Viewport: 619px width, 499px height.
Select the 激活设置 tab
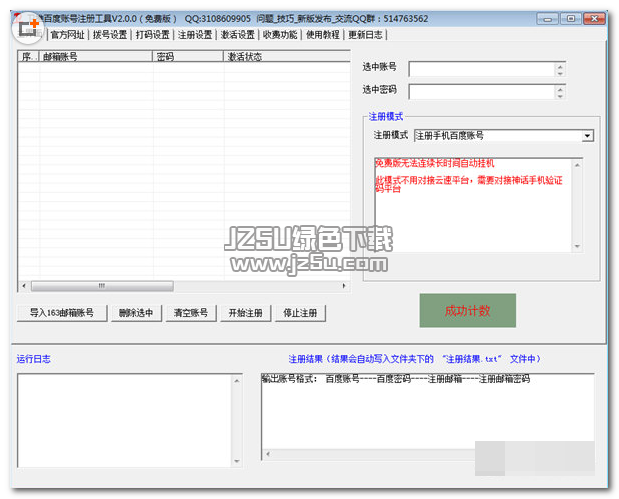238,35
